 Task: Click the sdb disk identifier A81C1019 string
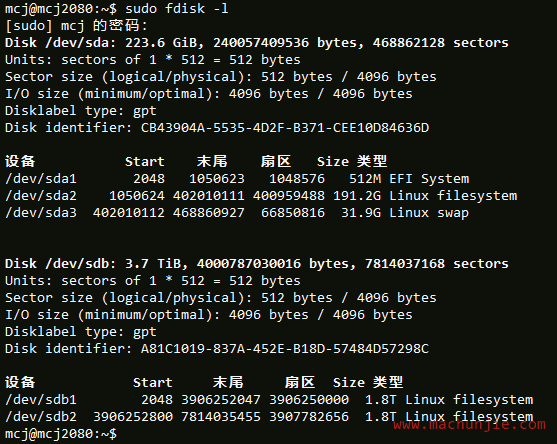point(285,348)
